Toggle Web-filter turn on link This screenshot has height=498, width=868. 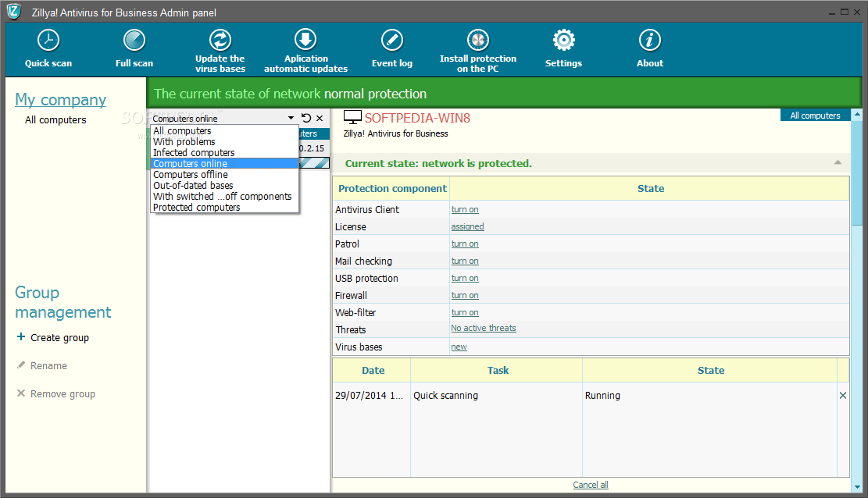[x=464, y=312]
